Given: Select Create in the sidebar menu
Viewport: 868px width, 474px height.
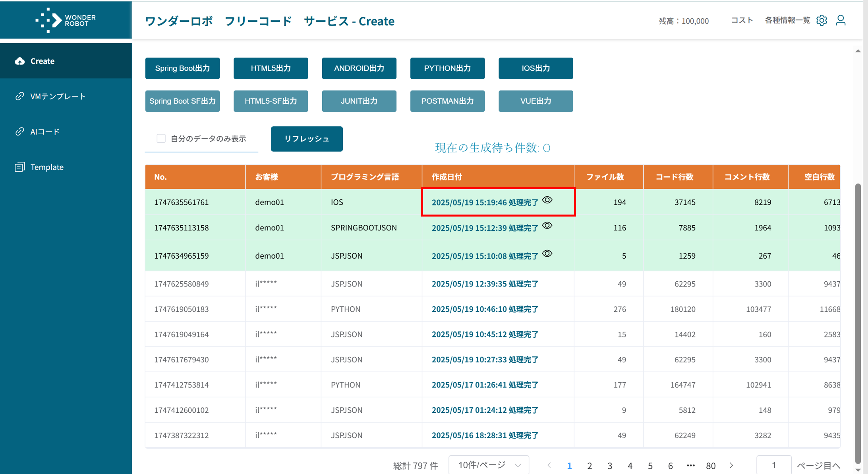Looking at the screenshot, I should [66, 61].
